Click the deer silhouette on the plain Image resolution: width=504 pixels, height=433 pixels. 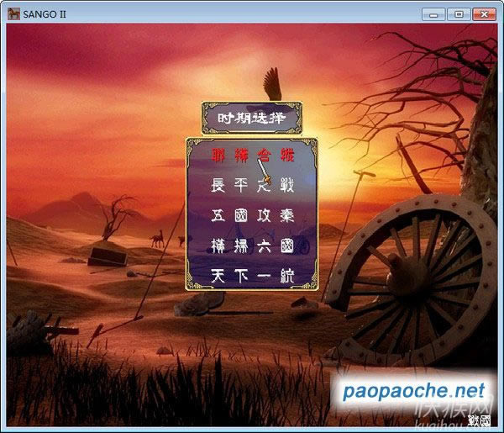pos(157,240)
